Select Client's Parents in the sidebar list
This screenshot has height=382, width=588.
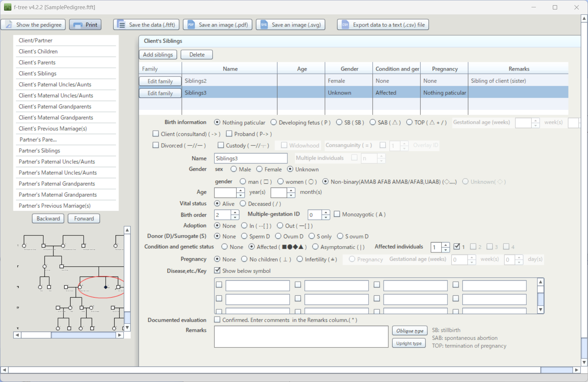37,62
